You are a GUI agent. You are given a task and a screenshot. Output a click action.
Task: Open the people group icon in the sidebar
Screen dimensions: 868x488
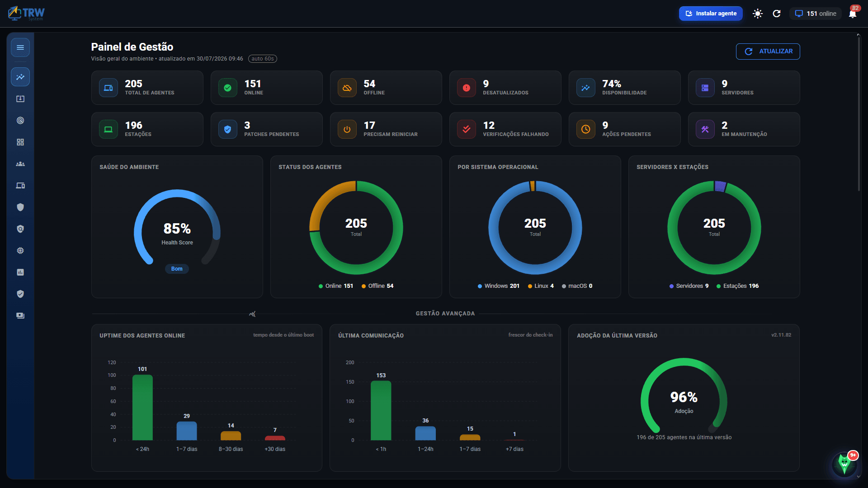click(x=20, y=164)
